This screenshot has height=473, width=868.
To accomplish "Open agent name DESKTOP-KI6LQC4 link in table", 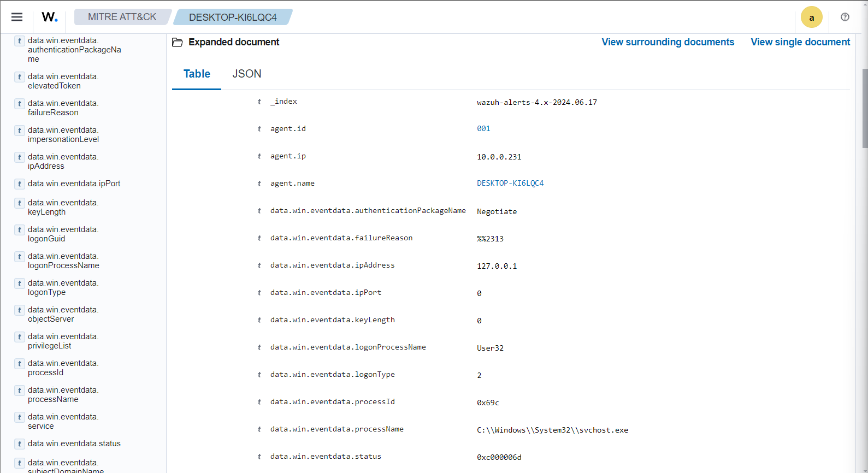I will click(510, 184).
